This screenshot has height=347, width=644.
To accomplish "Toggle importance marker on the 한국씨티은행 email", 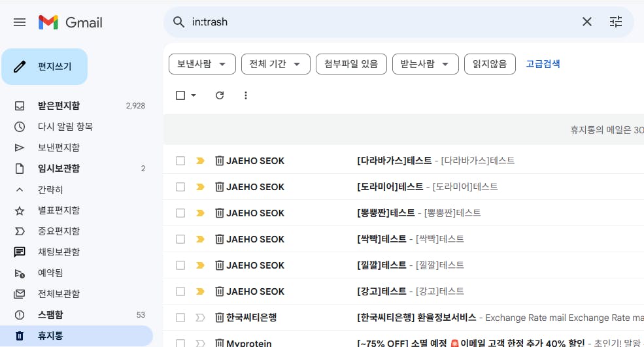I will pos(200,318).
